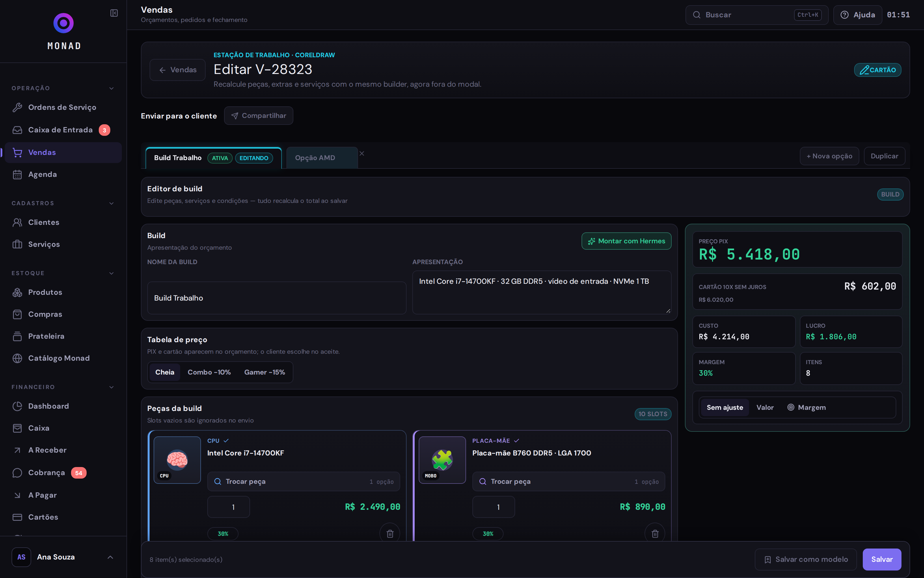
Task: Switch to Opção AMD tab
Action: tap(322, 158)
